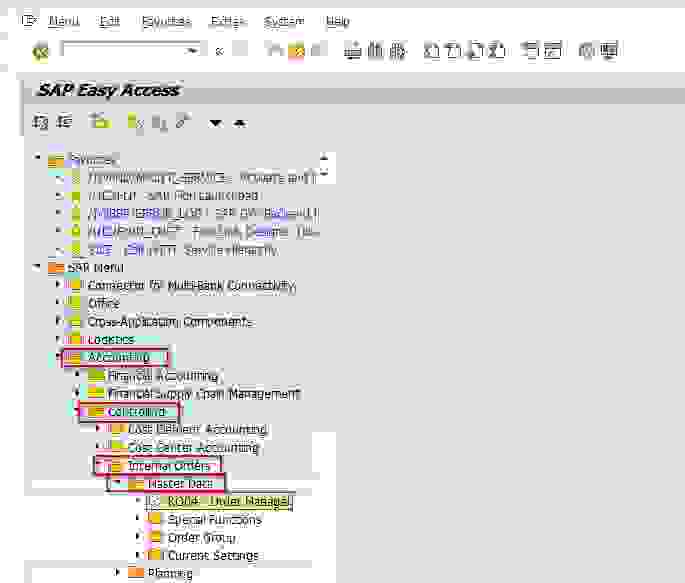Select the Logistics folder label
685x583 pixels.
[111, 339]
